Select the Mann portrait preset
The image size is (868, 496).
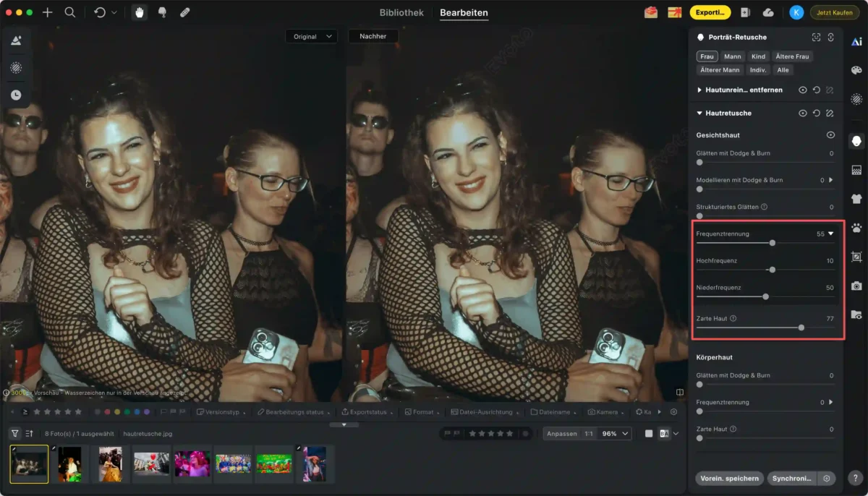(732, 56)
